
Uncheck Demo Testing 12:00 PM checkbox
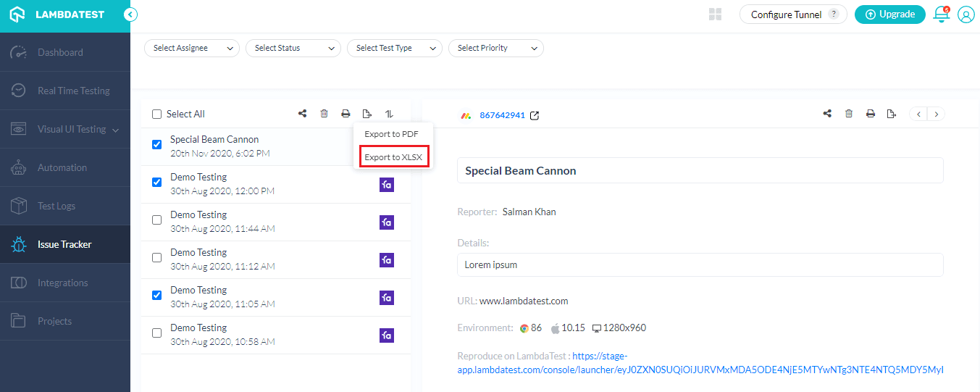click(156, 183)
